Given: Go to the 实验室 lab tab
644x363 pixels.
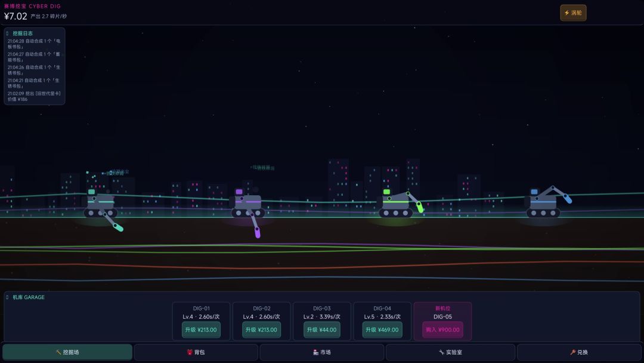Looking at the screenshot, I should pos(451,352).
